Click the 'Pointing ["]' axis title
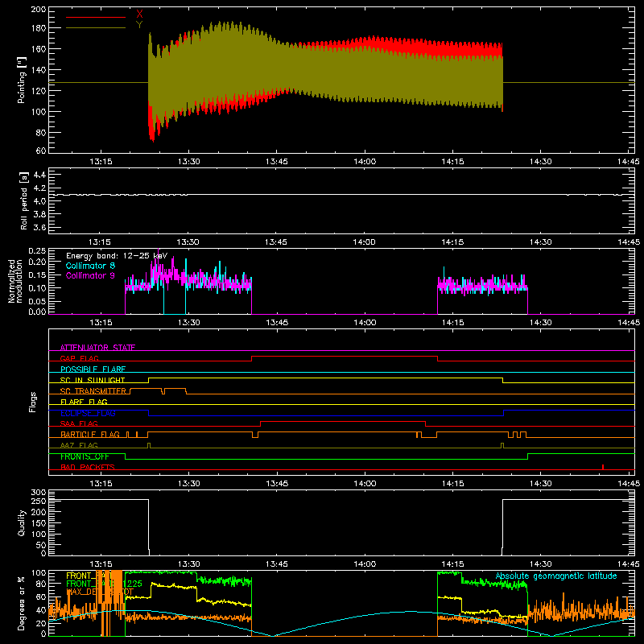This screenshot has height=644, width=644. (22, 80)
